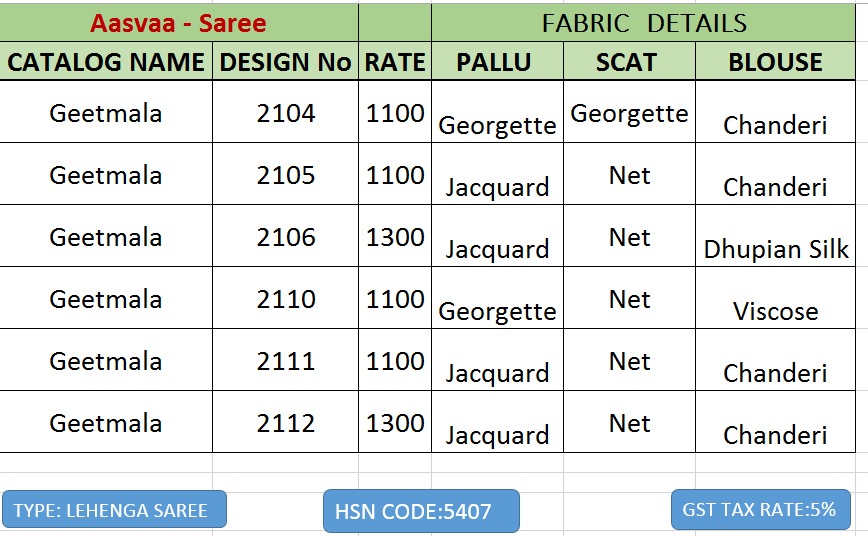Click the HSN CODE:5407 button

(x=421, y=511)
